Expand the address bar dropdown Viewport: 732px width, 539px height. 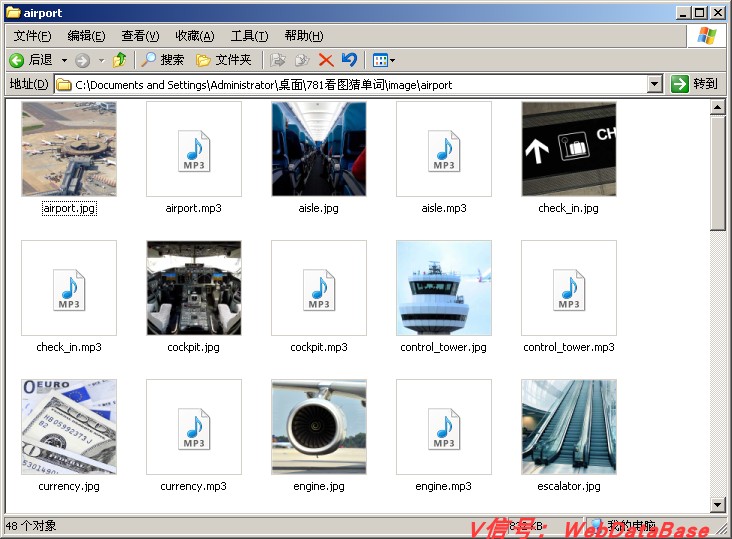[655, 84]
